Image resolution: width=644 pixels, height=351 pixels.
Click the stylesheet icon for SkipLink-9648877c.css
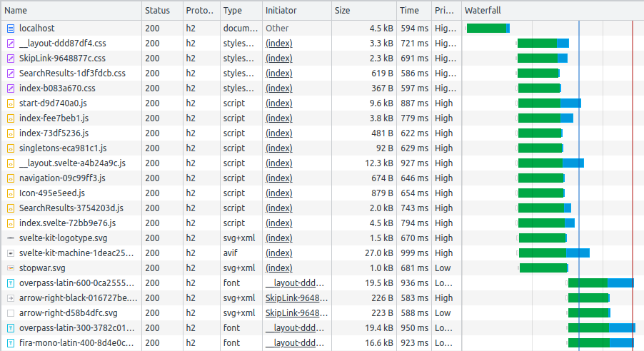[x=11, y=58]
